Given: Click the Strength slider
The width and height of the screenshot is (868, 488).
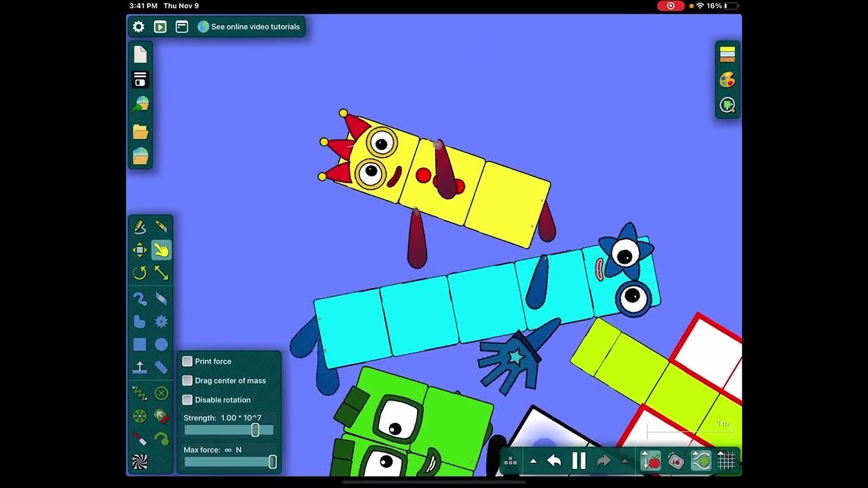Looking at the screenshot, I should 229,430.
